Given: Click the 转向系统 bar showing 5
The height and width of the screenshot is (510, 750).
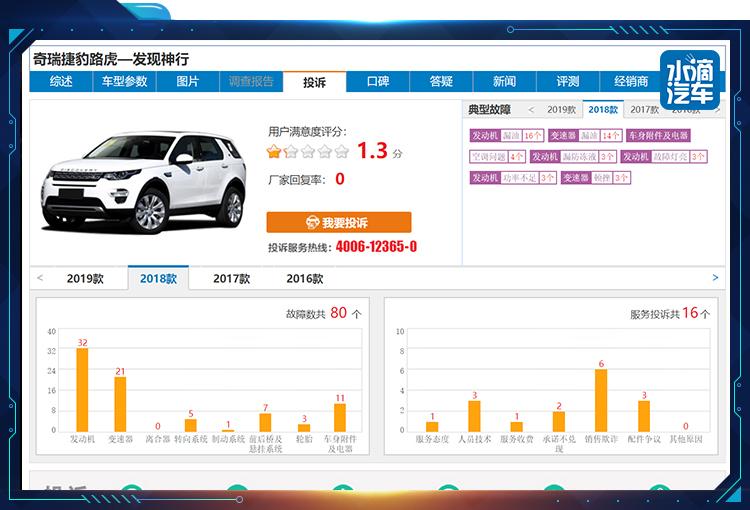Looking at the screenshot, I should [x=190, y=425].
